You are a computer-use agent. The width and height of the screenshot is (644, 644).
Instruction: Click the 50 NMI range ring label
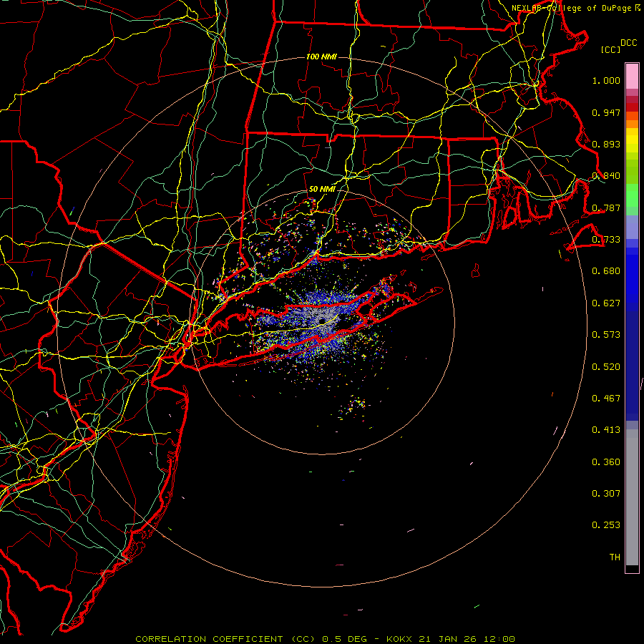[x=321, y=190]
